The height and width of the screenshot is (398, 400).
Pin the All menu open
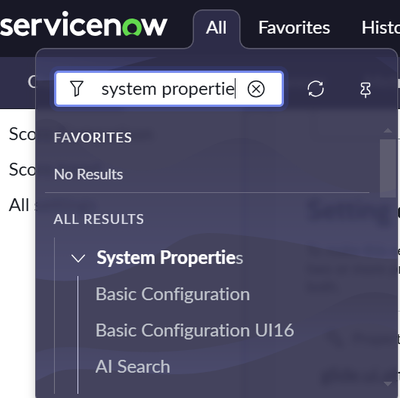pos(365,89)
